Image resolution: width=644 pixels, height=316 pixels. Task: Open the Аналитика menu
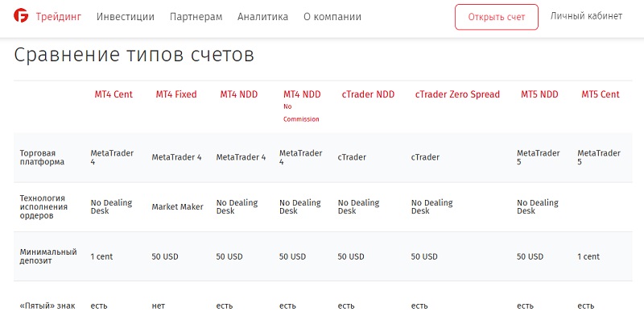tap(263, 17)
